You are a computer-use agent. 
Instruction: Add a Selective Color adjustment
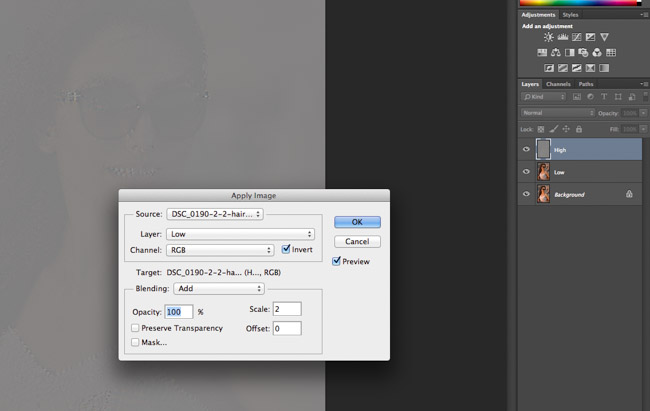tap(590, 68)
